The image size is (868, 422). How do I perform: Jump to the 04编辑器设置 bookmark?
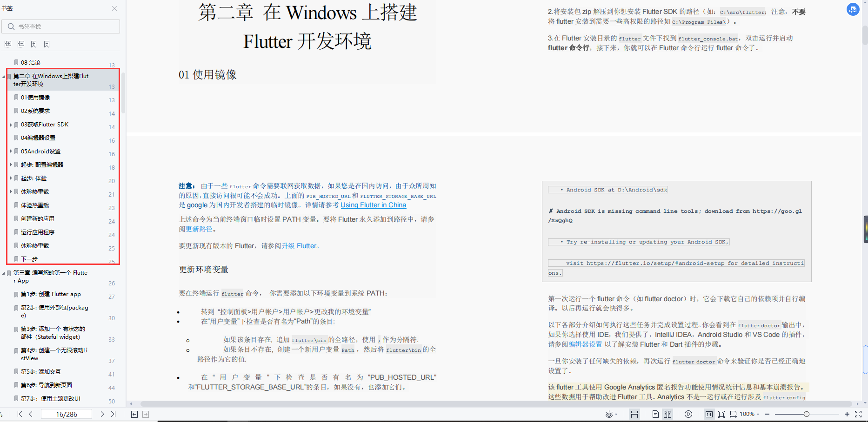click(x=38, y=138)
